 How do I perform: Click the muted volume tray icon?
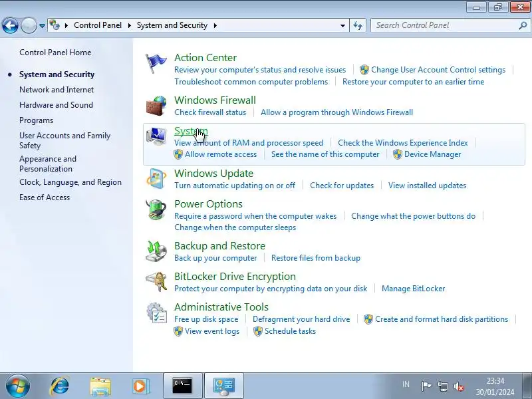pyautogui.click(x=459, y=386)
